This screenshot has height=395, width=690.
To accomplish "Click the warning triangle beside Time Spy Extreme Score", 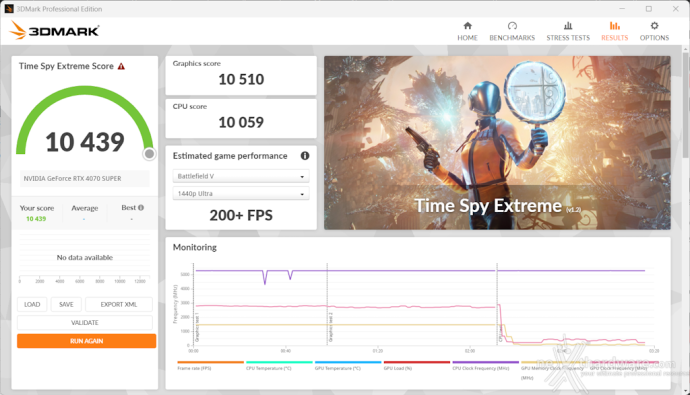I will pos(121,66).
